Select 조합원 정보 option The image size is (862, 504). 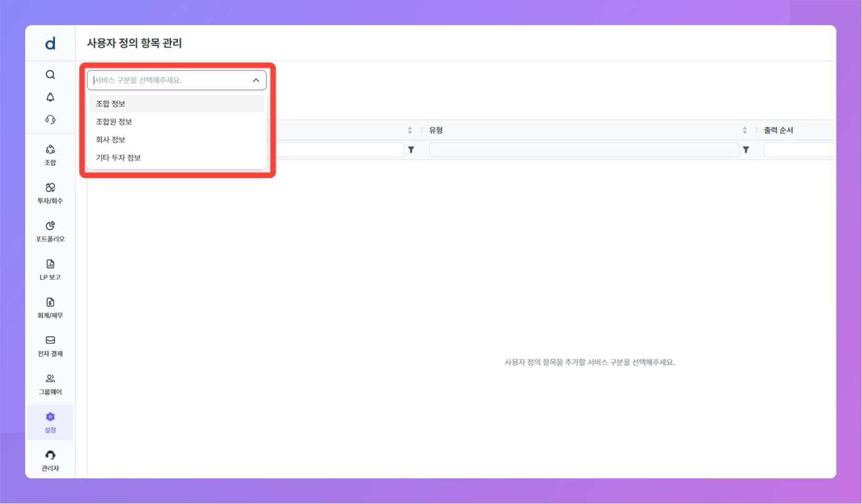pos(114,122)
